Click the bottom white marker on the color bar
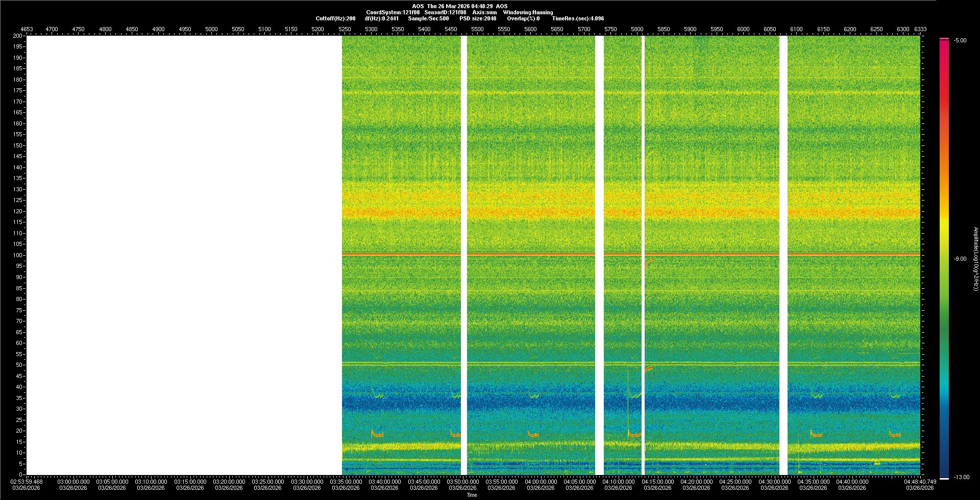Viewport: 980px width, 500px height. [x=944, y=479]
